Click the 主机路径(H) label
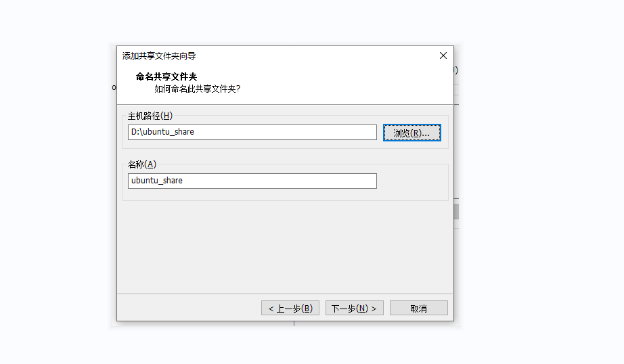The width and height of the screenshot is (624, 364). [150, 116]
